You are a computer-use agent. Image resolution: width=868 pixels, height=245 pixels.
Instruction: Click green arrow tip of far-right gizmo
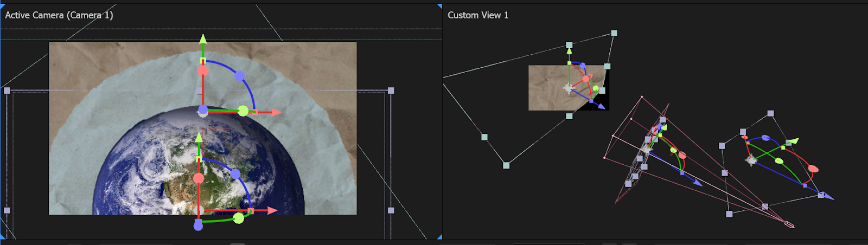793,141
